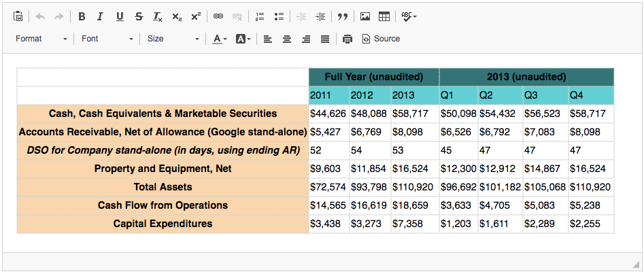The image size is (644, 274).
Task: Center align text
Action: 287,39
